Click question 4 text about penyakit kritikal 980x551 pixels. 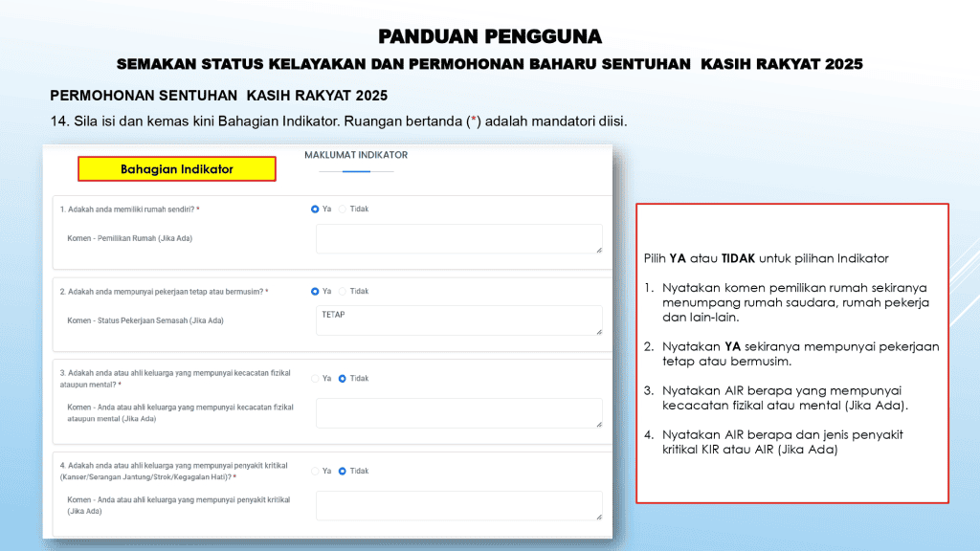174,471
